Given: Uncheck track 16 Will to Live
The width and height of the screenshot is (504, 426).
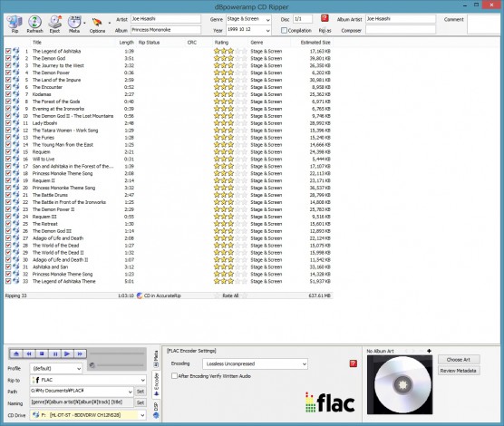Looking at the screenshot, I should click(8, 159).
